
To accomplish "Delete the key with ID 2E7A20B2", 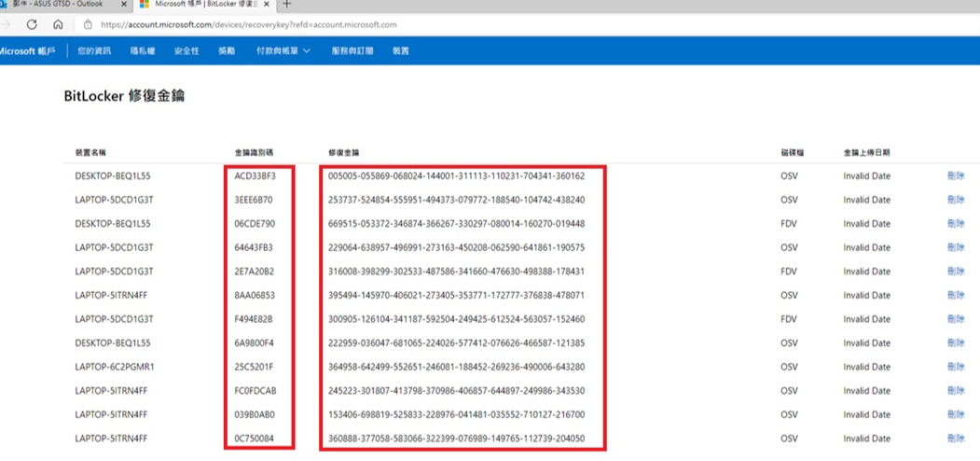I will point(956,272).
